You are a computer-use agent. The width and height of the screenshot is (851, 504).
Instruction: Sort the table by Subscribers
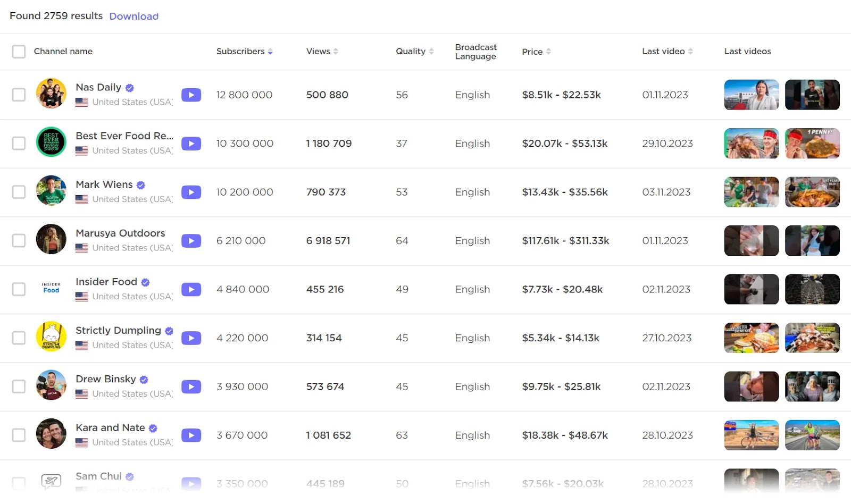coord(270,51)
